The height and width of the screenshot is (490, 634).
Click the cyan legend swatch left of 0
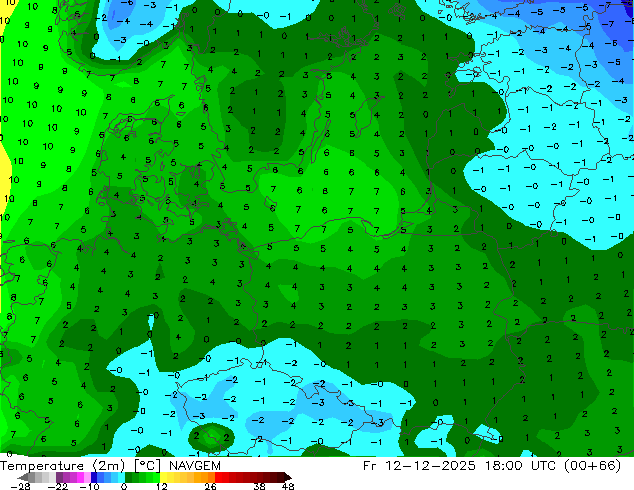(121, 477)
